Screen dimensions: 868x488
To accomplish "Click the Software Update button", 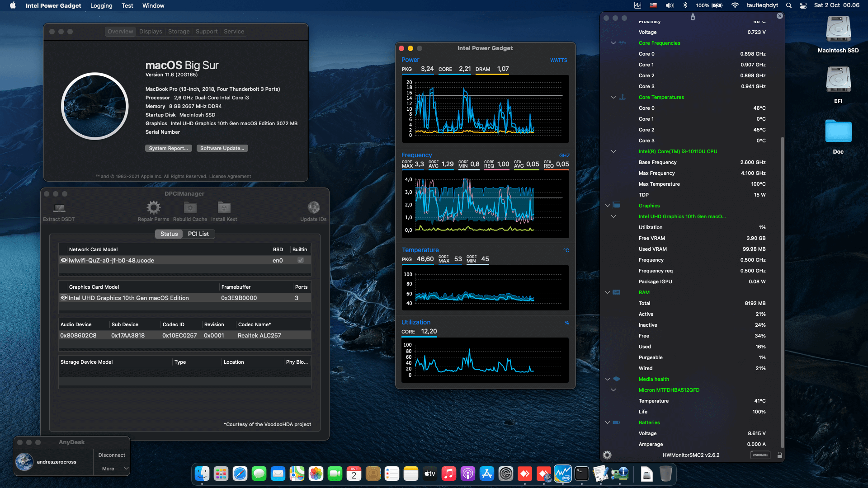I will click(x=222, y=148).
